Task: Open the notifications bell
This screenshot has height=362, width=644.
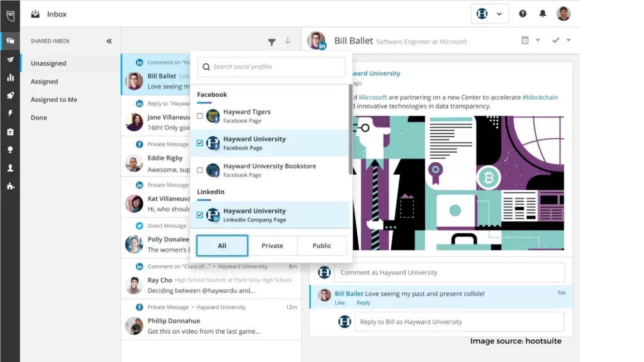Action: (x=543, y=14)
